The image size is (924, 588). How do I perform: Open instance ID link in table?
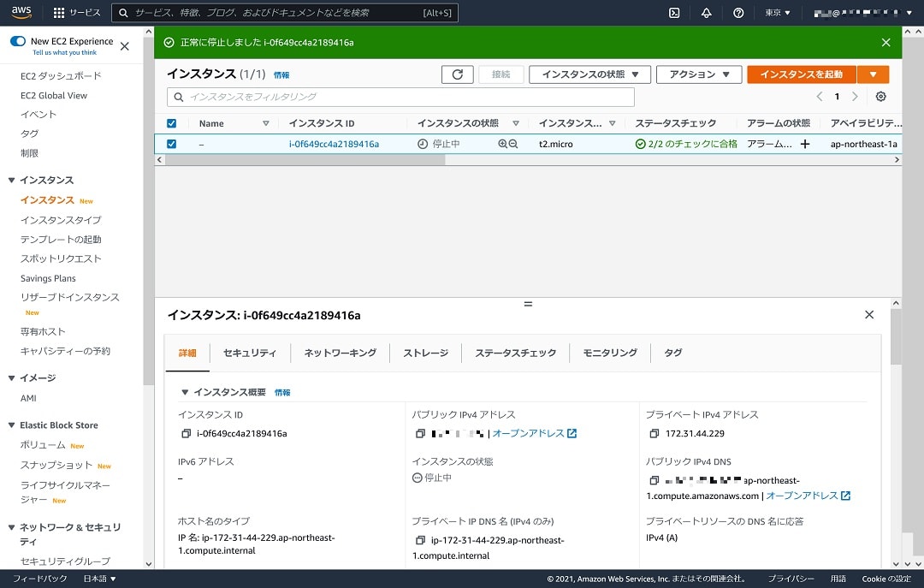pyautogui.click(x=334, y=144)
